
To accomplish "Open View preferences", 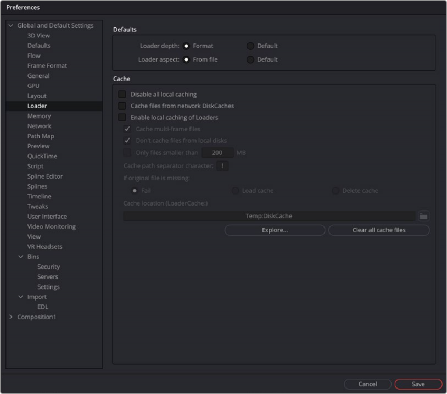I will [34, 236].
